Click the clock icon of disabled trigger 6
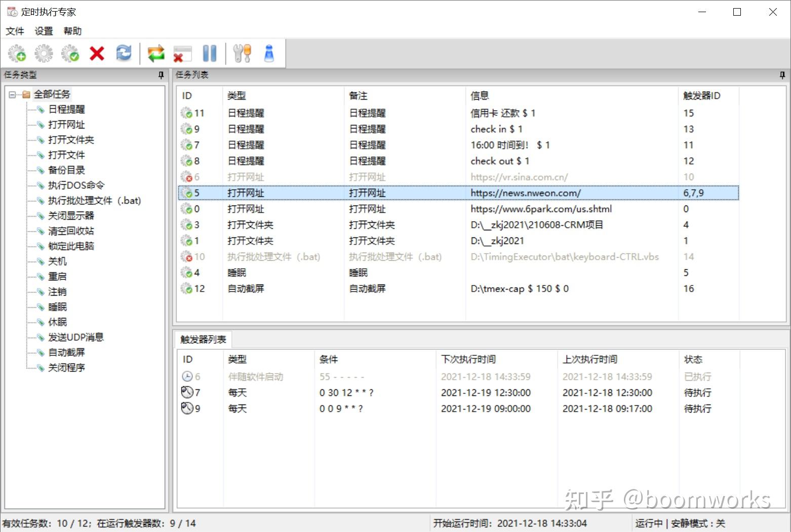791x532 pixels. [x=187, y=376]
